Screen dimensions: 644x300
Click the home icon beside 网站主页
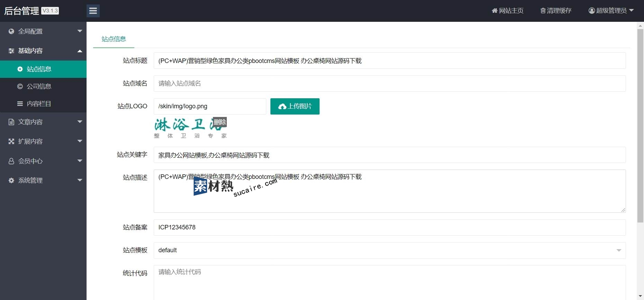[494, 11]
